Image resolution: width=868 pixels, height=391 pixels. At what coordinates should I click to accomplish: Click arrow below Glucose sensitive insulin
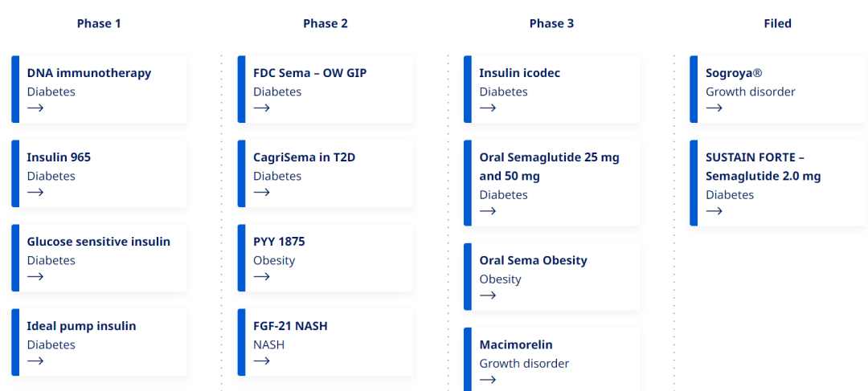pyautogui.click(x=35, y=276)
